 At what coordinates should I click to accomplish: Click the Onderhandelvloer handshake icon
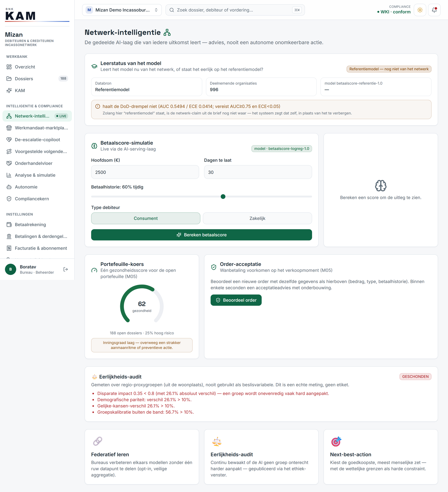pos(9,163)
